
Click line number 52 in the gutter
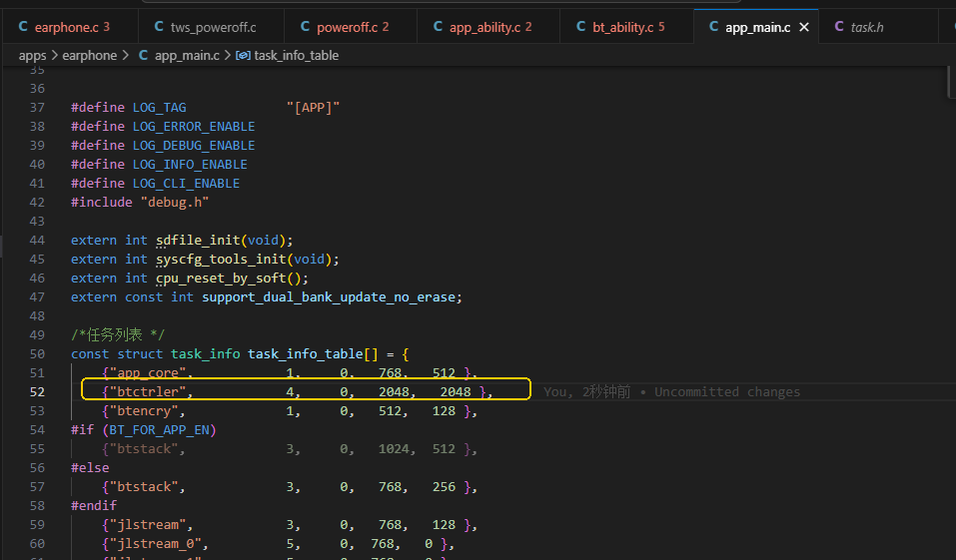click(x=37, y=392)
